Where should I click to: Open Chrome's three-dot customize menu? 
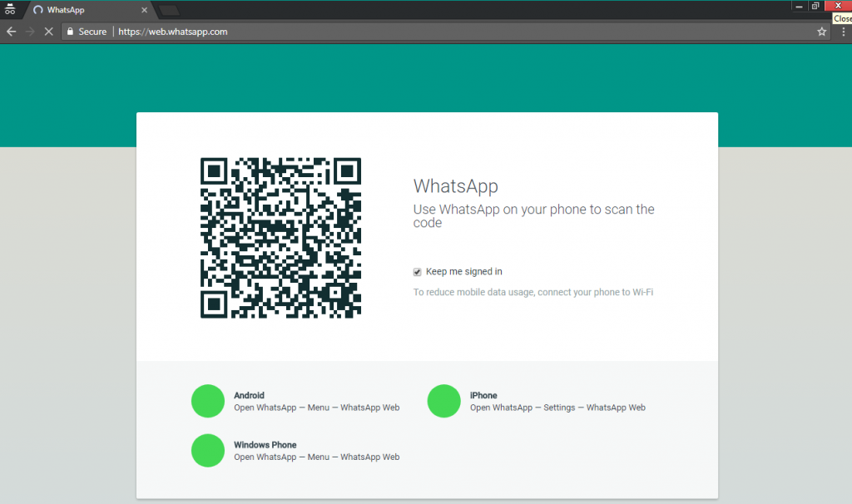[843, 32]
